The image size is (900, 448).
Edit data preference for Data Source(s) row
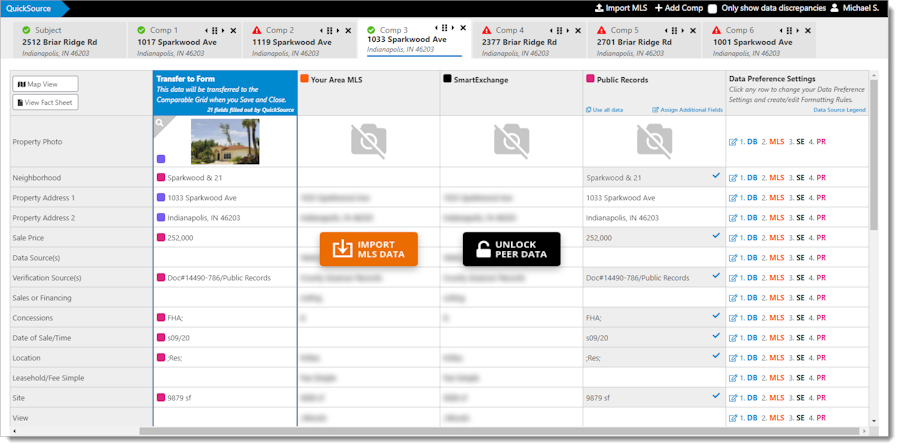[x=733, y=258]
